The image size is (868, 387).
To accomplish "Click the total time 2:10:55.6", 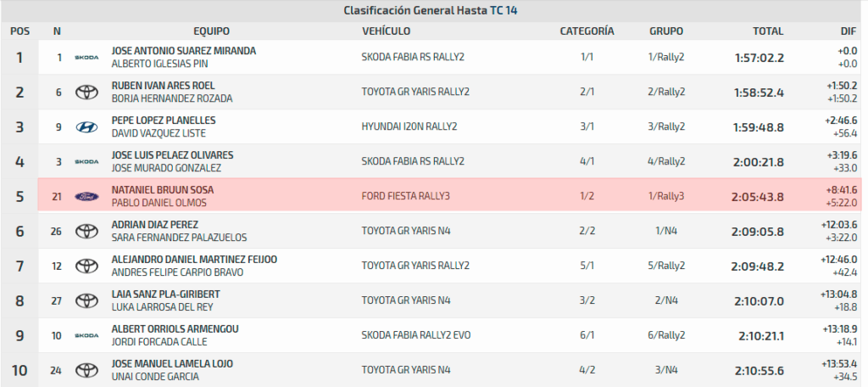I will point(759,370).
